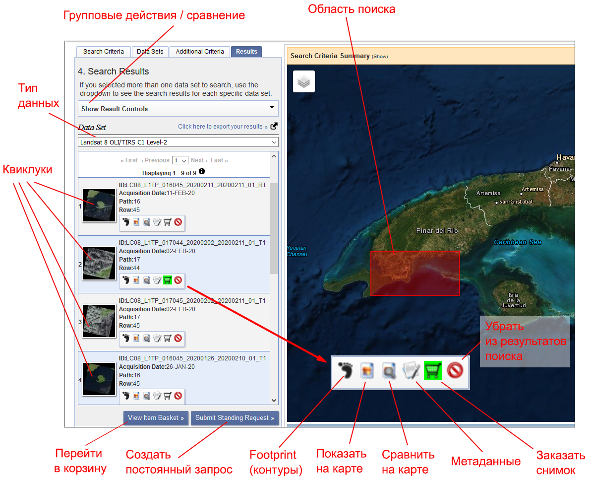Image resolution: width=592 pixels, height=485 pixels.
Task: Exclude Path 17 Row 45 scene from results
Action: (x=178, y=339)
